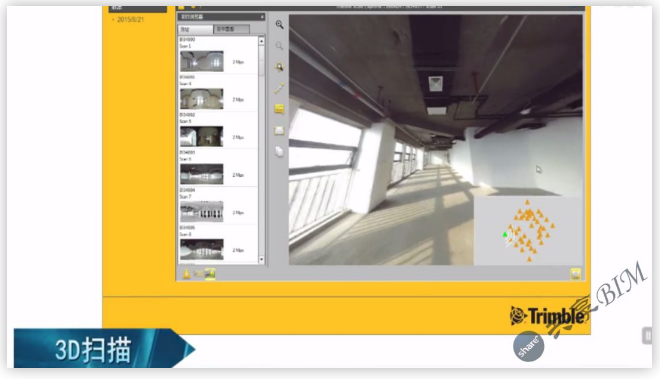Screen dimensions: 660x379
Task: Click the scan list scrollbar up arrow
Action: [261, 41]
